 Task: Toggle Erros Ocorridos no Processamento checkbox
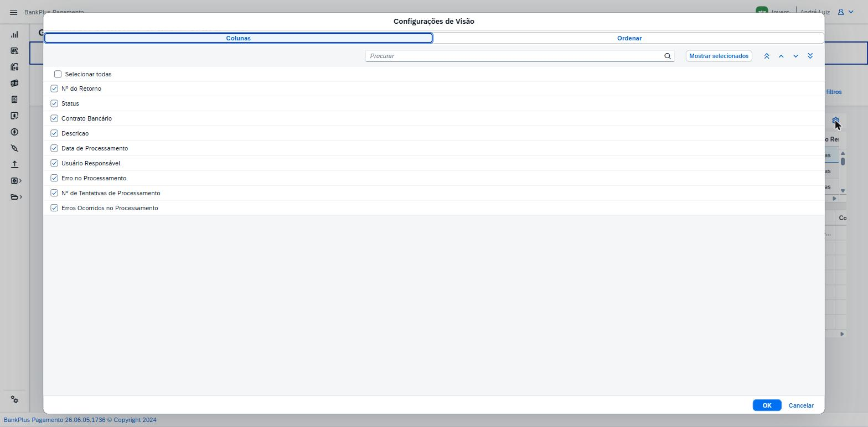click(54, 208)
